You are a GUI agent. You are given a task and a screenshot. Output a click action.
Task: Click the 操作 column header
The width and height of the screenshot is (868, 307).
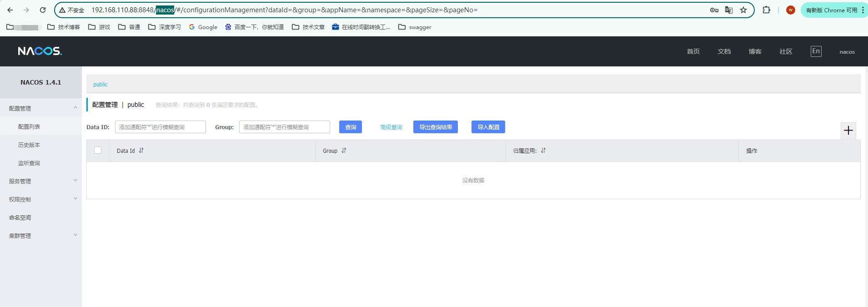pos(752,151)
